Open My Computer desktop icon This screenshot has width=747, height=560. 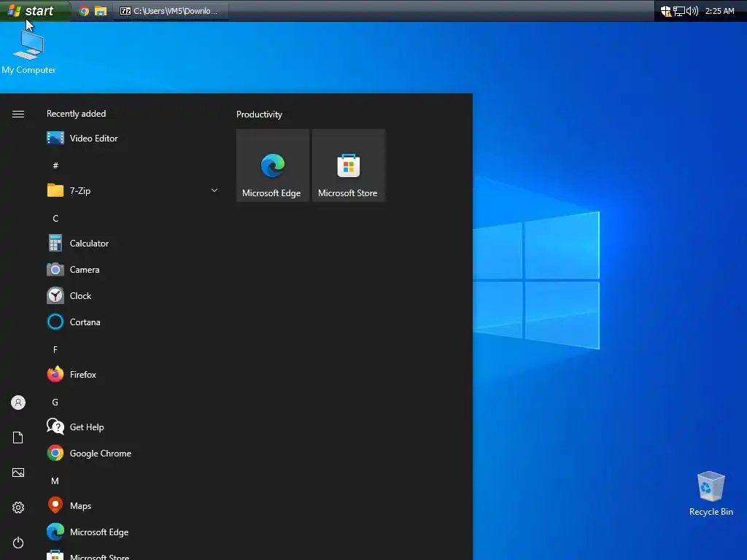tap(28, 52)
